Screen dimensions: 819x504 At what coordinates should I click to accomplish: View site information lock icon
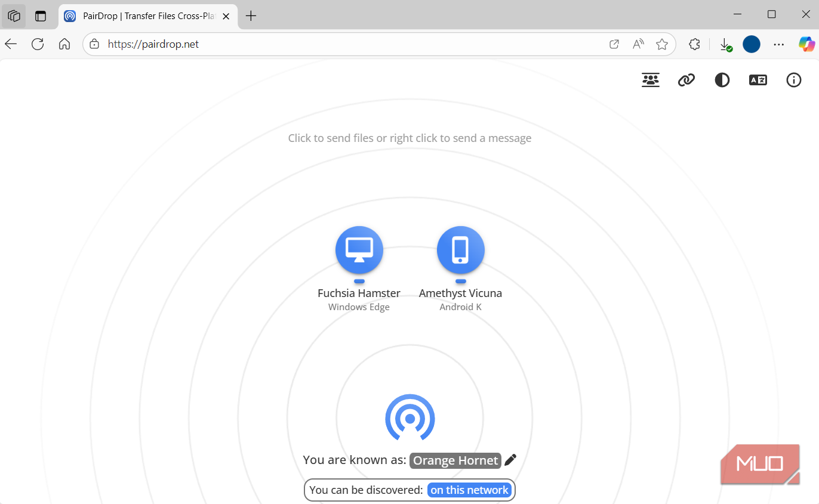coord(94,44)
